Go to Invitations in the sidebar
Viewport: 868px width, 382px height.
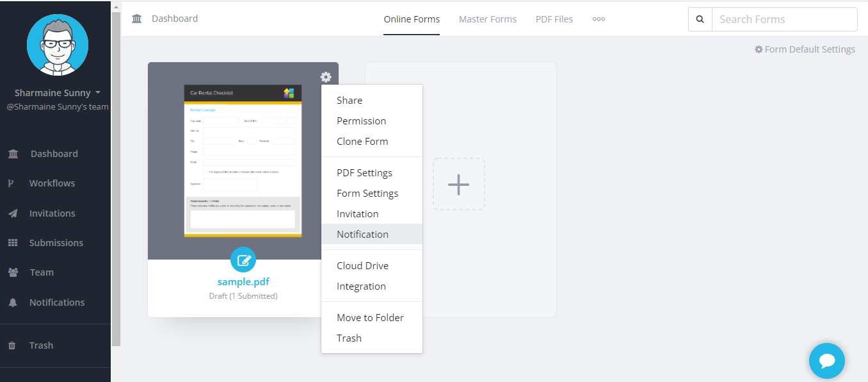[x=52, y=213]
